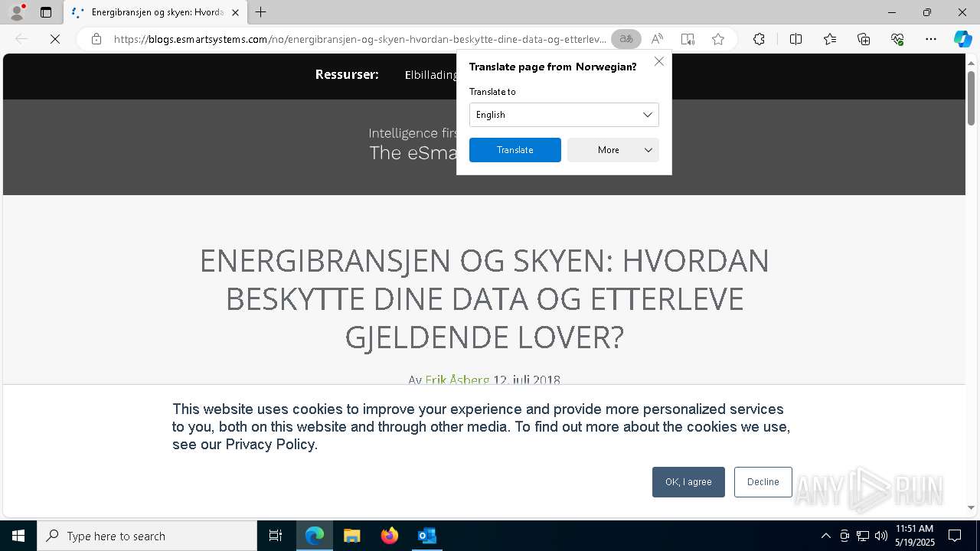Open the Favorites list icon
The image size is (980, 551).
pos(830,39)
